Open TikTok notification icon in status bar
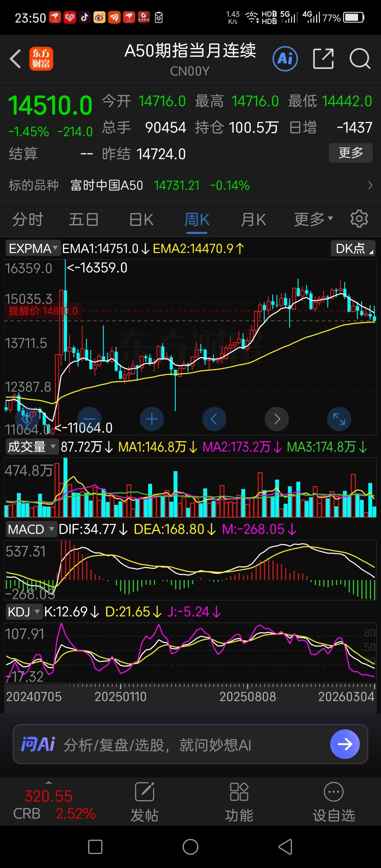The height and width of the screenshot is (868, 381). (x=84, y=17)
